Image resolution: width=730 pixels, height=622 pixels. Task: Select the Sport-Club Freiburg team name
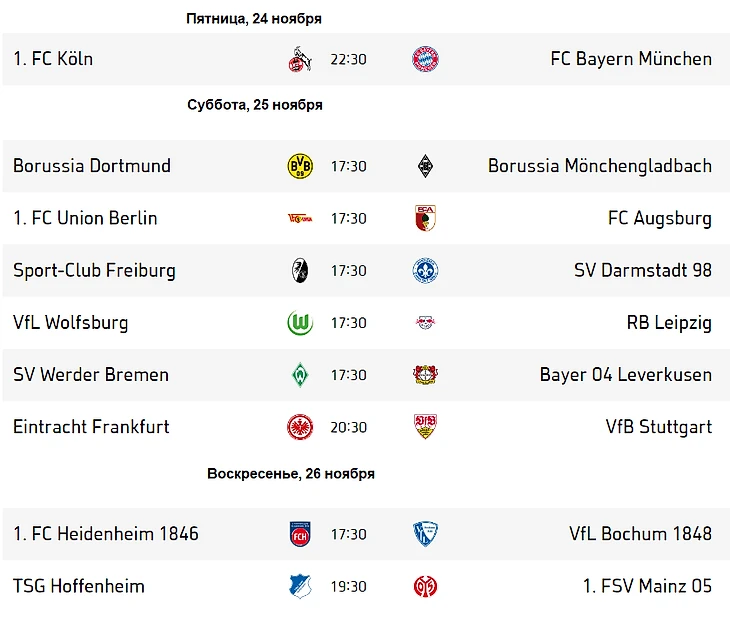pyautogui.click(x=94, y=270)
